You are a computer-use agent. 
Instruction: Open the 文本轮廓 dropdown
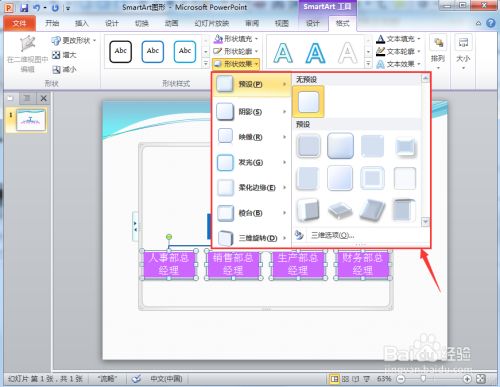[398, 51]
